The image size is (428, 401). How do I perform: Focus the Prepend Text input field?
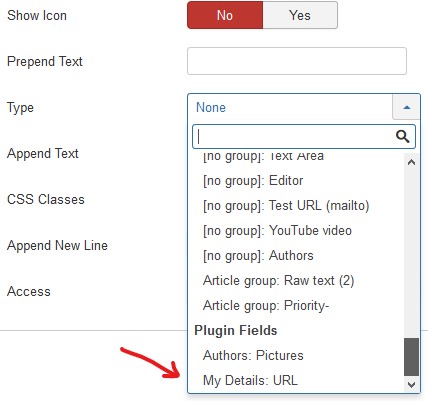pos(297,61)
